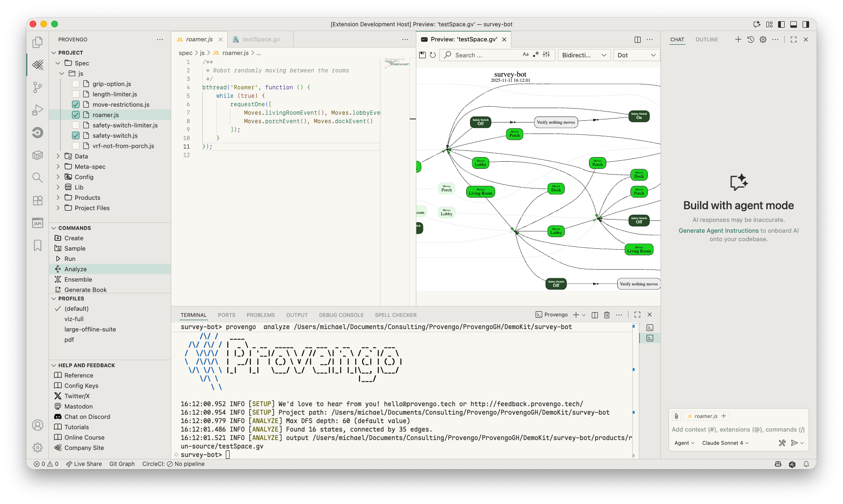Open the Dot layout engine dropdown
Viewport: 843px width, 504px height.
636,55
